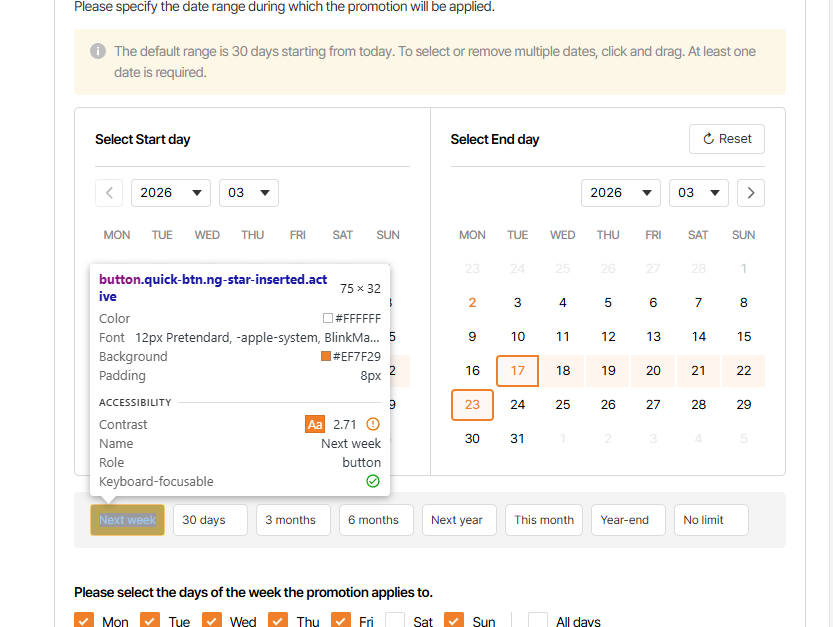This screenshot has height=627, width=833.
Task: Click the next month chevron in end calendar
Action: coord(751,193)
